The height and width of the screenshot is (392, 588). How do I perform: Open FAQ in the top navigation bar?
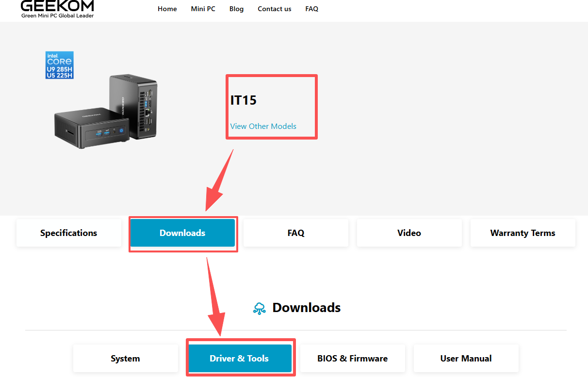311,9
